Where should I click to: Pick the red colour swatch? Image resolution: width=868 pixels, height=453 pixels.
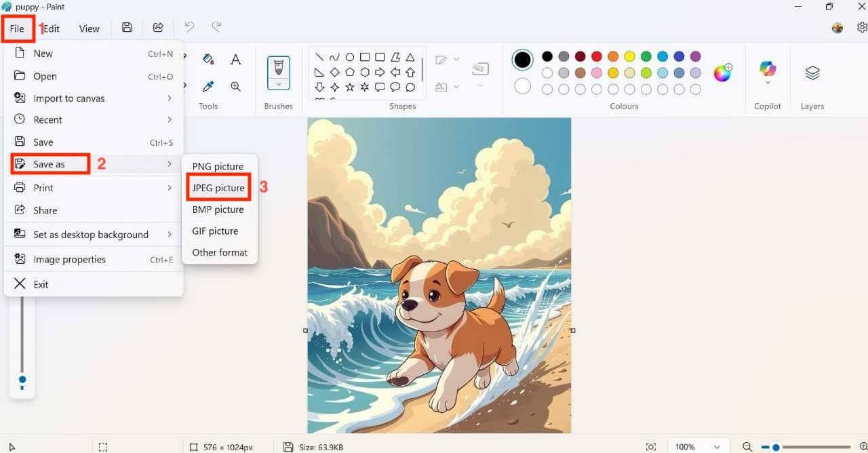coord(597,56)
